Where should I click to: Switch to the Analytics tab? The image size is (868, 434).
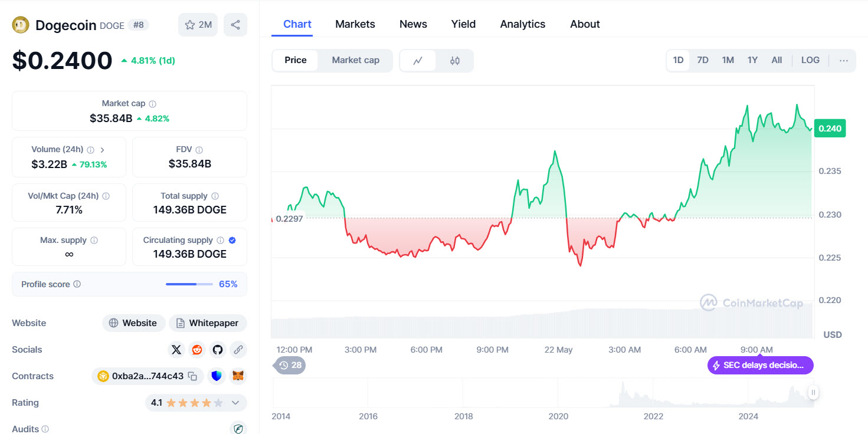523,24
